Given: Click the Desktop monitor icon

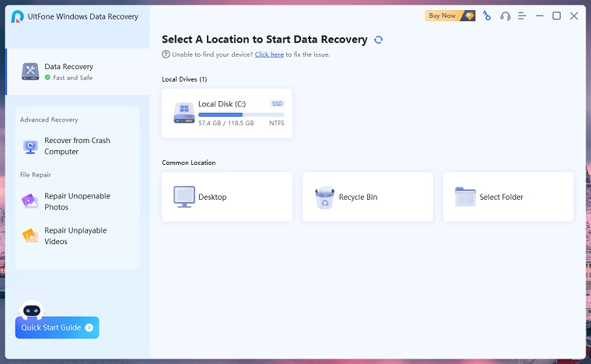Looking at the screenshot, I should tap(184, 197).
